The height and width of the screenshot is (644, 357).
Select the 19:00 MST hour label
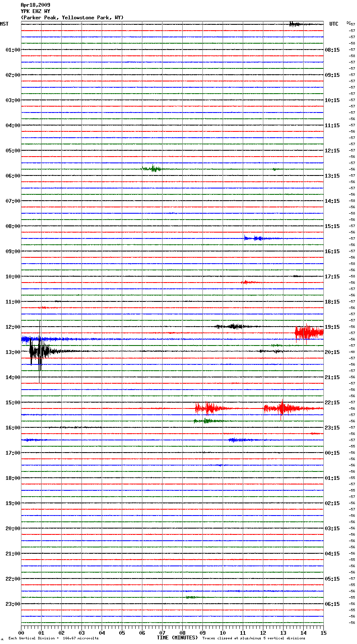(13, 503)
